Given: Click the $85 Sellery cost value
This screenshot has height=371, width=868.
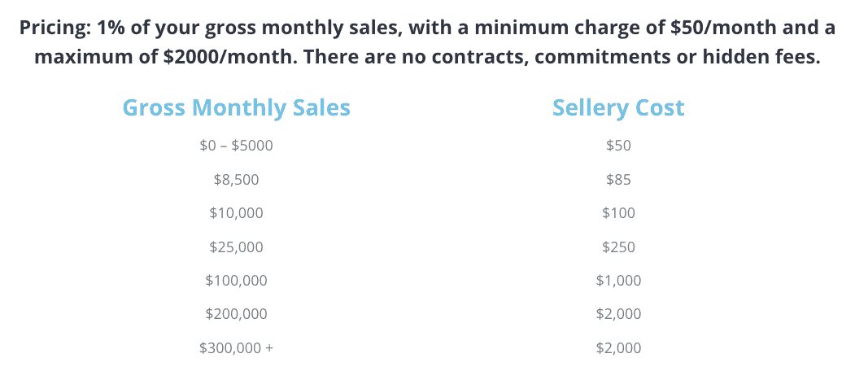Looking at the screenshot, I should coord(618,180).
